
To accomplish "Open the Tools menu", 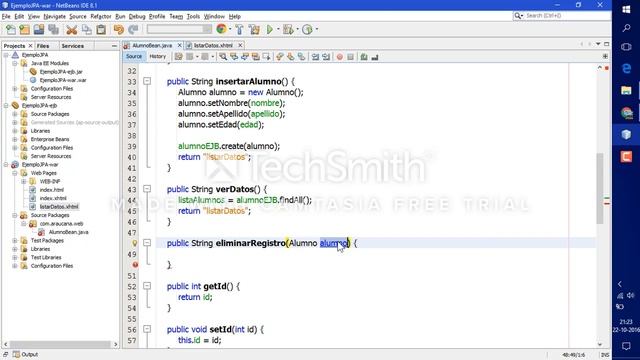I will [193, 16].
